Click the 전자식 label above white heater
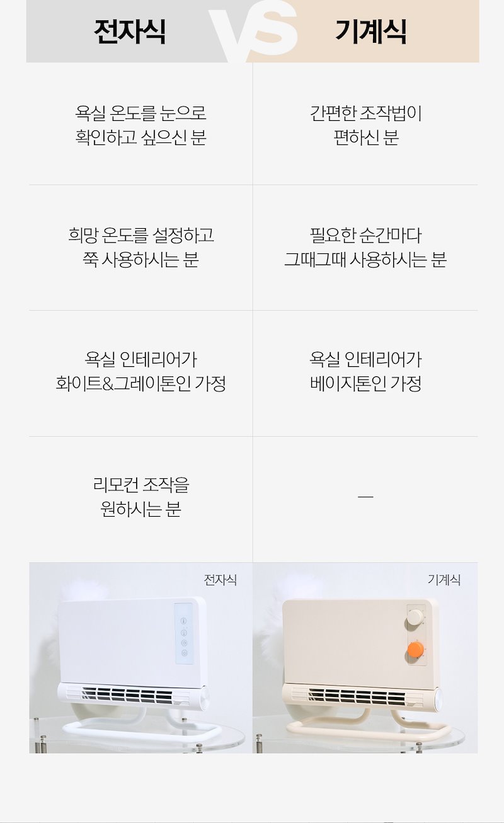 pos(220,579)
